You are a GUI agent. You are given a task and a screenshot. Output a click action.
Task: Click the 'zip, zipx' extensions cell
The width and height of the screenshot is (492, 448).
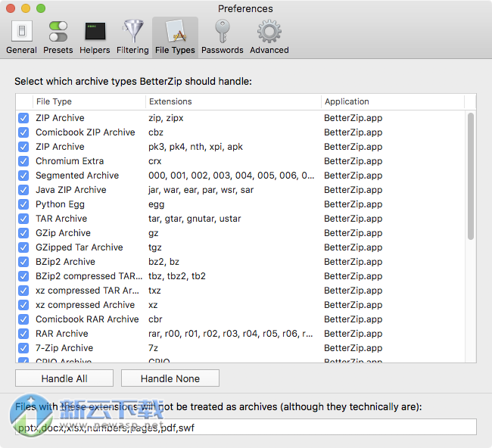click(166, 118)
